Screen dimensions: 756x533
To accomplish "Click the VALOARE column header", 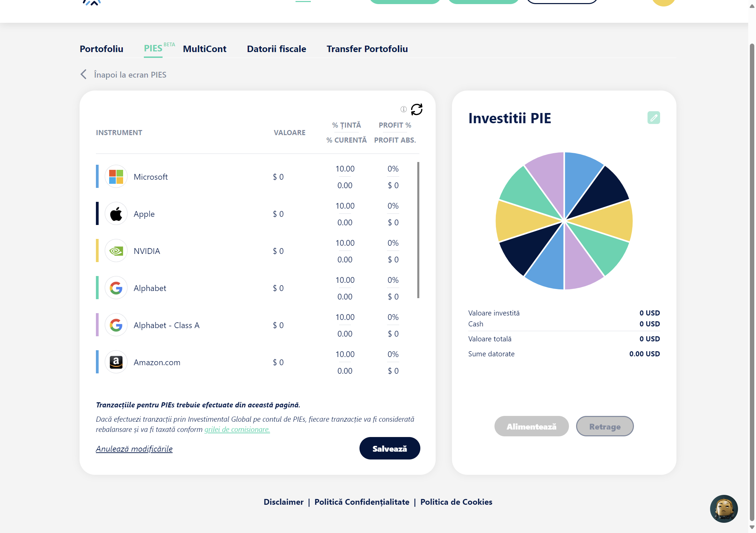I will 289,133.
